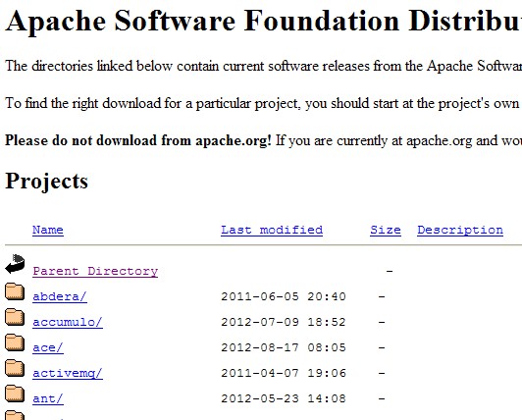Open the ant/ directory link
522x420 pixels.
pyautogui.click(x=48, y=398)
